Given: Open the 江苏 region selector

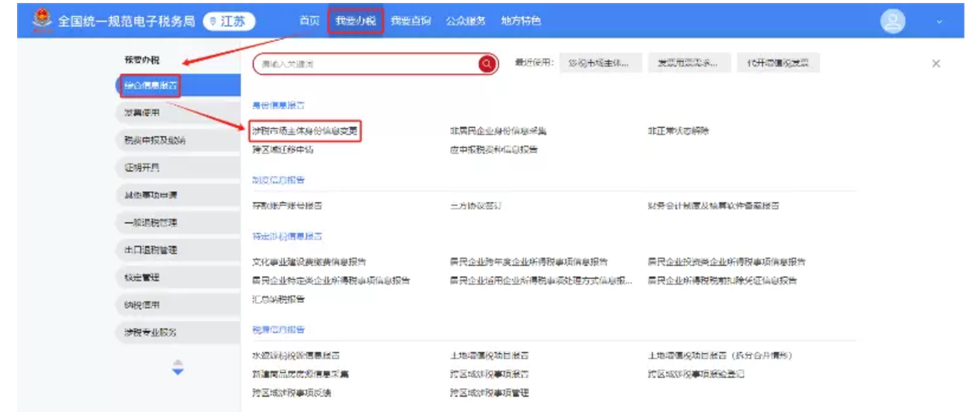Looking at the screenshot, I should pos(229,21).
